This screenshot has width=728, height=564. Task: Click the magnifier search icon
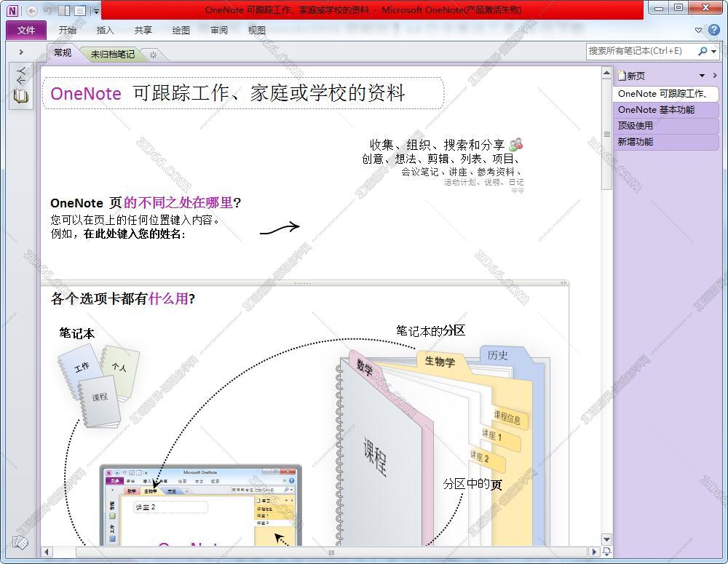(703, 51)
